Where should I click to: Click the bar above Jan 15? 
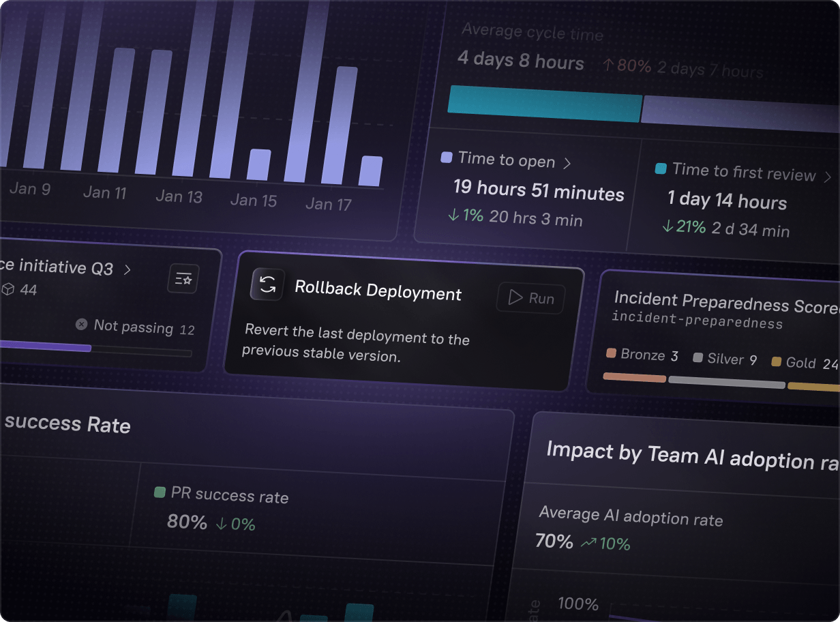coord(259,164)
